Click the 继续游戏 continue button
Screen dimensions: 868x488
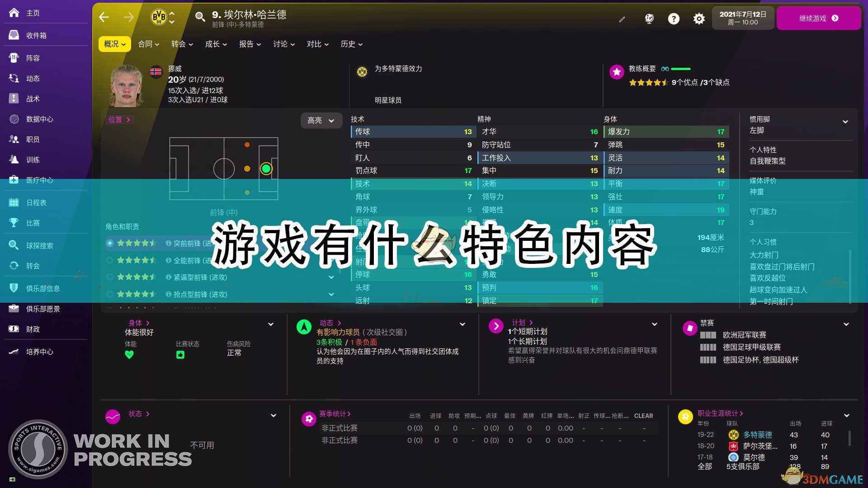click(819, 18)
